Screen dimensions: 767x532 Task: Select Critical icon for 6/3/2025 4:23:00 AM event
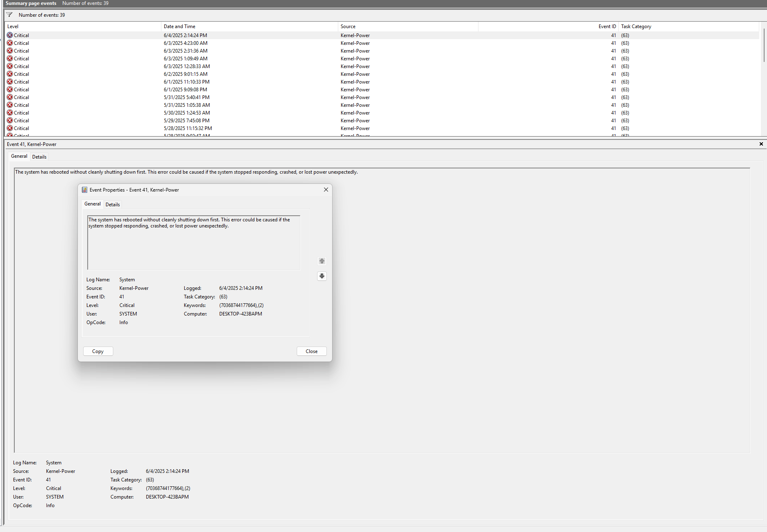[10, 43]
